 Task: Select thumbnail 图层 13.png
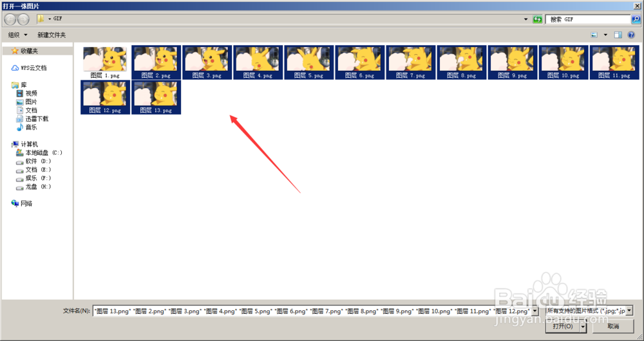[156, 97]
